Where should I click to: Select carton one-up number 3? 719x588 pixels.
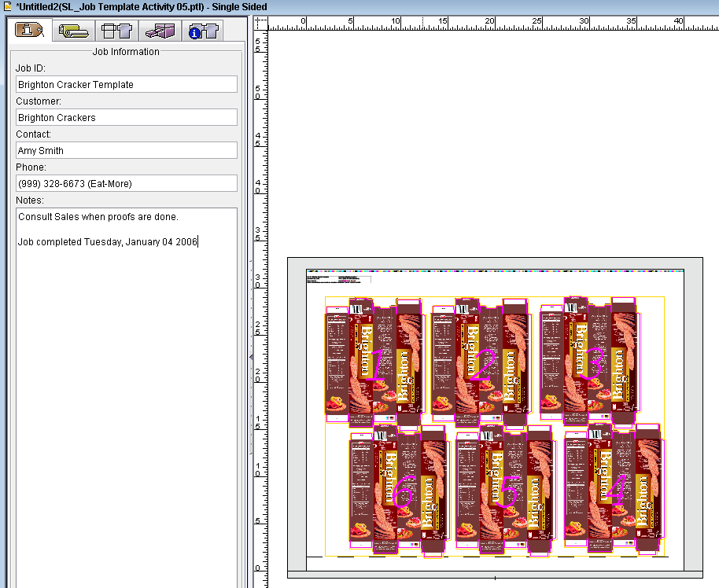point(591,360)
